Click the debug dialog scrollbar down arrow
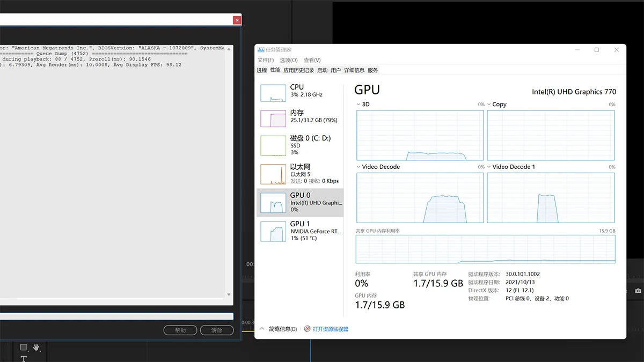Screen dimensions: 644x362 pyautogui.click(x=230, y=294)
